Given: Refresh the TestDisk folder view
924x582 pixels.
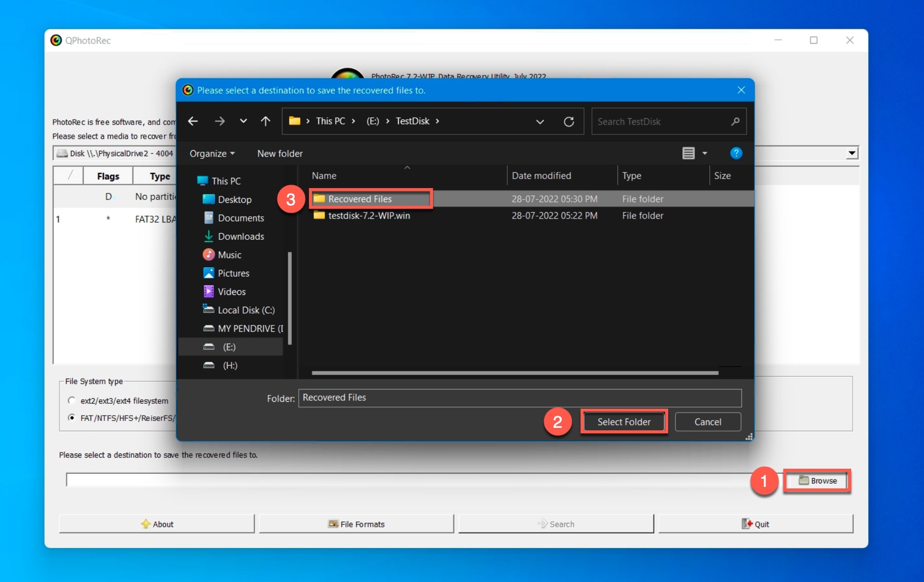Looking at the screenshot, I should click(569, 122).
